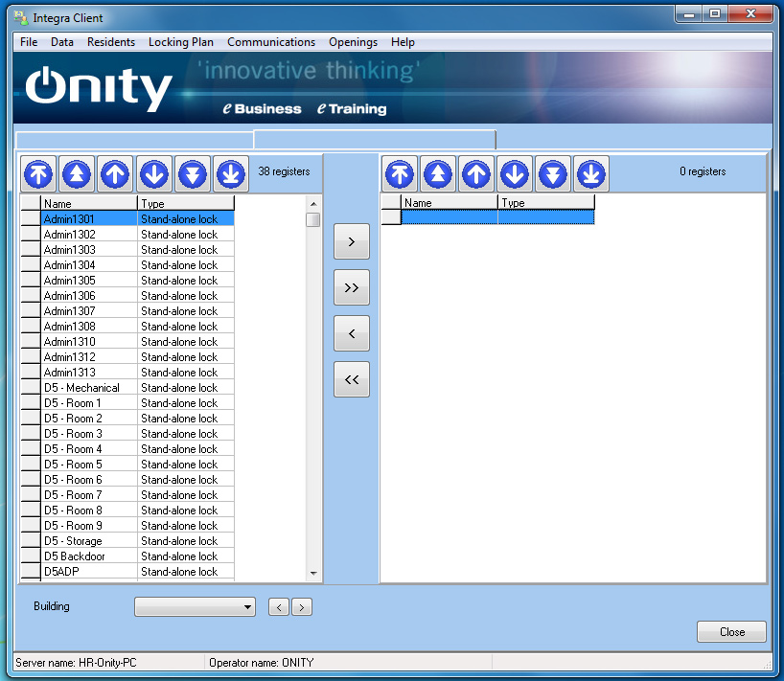
Task: Open the Residents menu
Action: coord(111,42)
